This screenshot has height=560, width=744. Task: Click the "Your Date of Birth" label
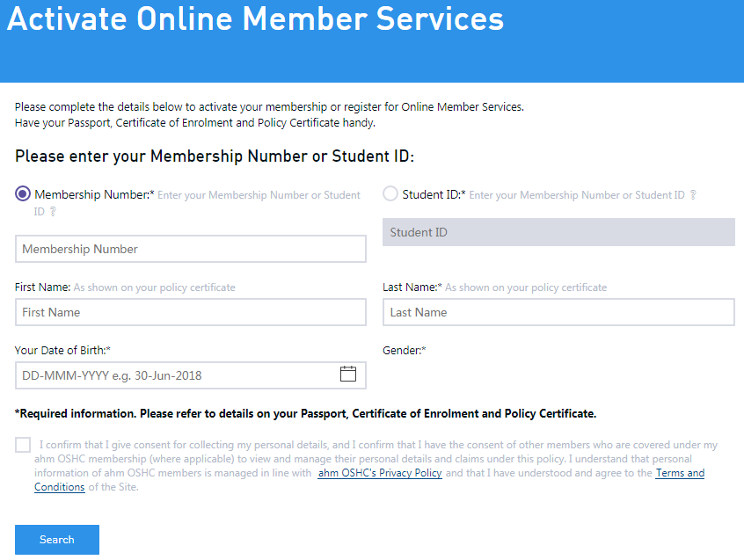tap(62, 350)
